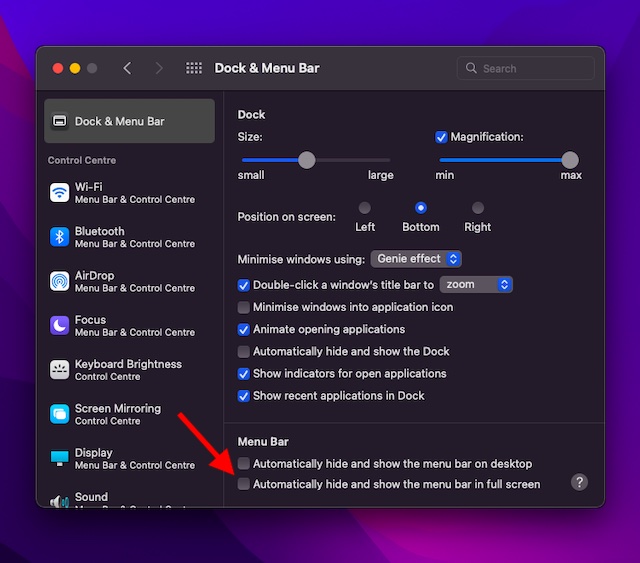The image size is (640, 563).
Task: Click the help question mark button
Action: [579, 482]
